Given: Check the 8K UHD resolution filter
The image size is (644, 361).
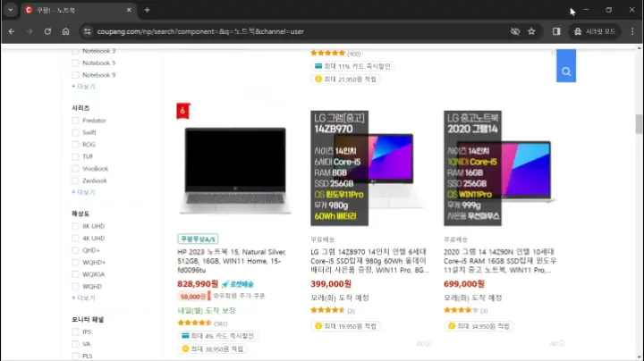Looking at the screenshot, I should 75,226.
